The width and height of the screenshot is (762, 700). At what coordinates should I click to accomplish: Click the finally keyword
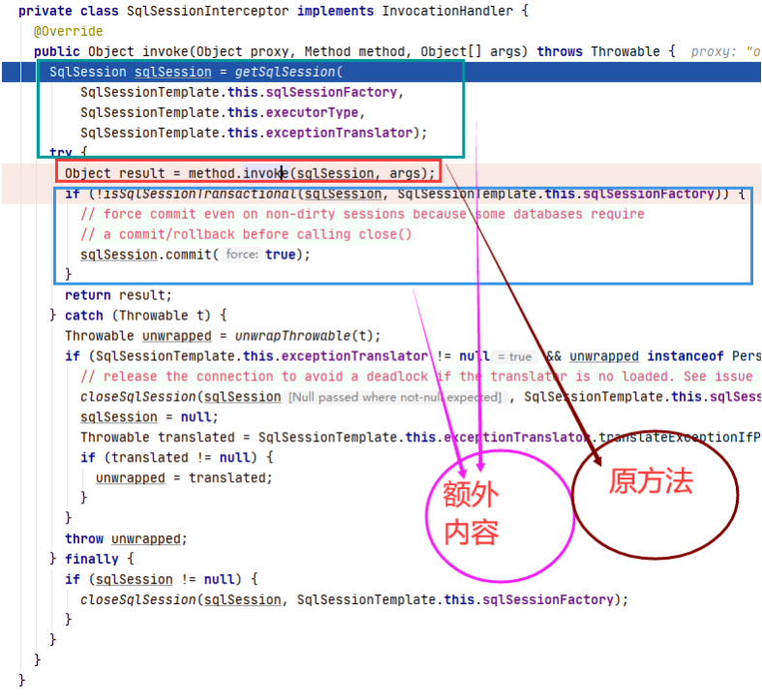click(x=92, y=560)
